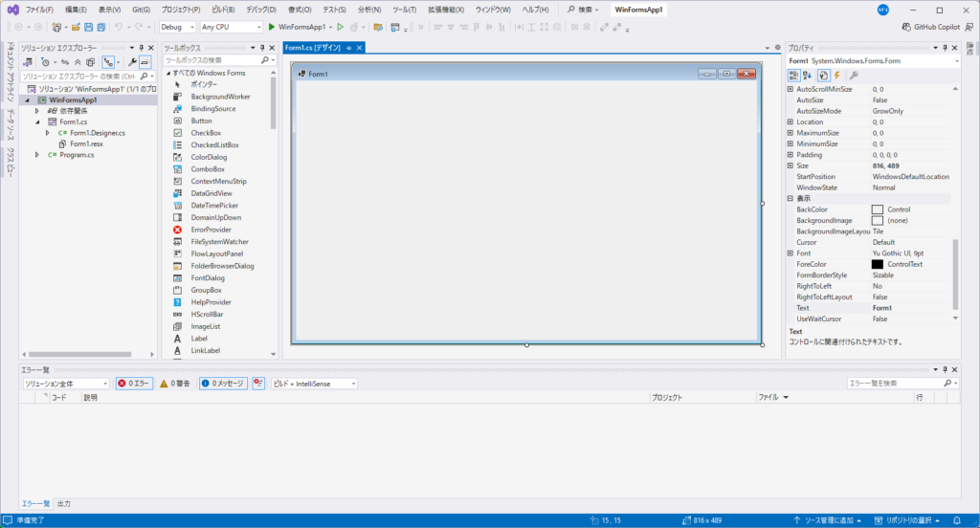This screenshot has width=980, height=528.
Task: Click the lightning bolt Events icon in Properties
Action: tap(836, 76)
